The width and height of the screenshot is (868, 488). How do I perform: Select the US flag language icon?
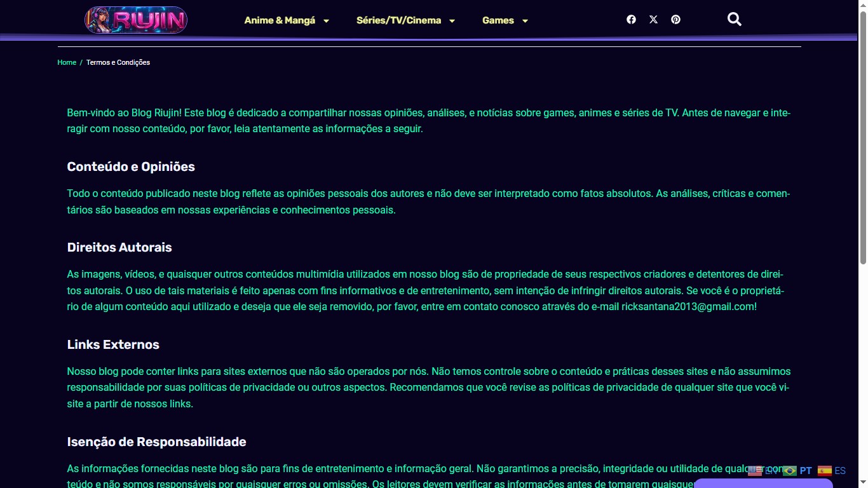click(x=754, y=470)
